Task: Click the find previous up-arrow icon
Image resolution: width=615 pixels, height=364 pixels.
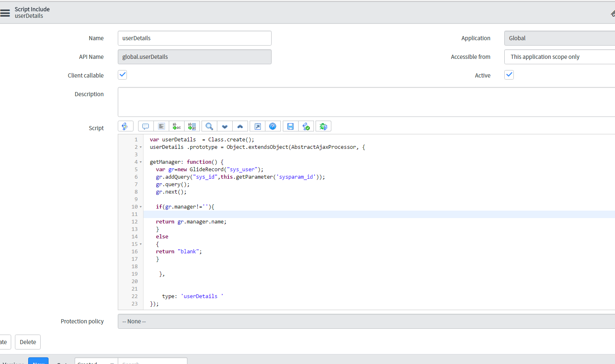Action: click(x=240, y=126)
